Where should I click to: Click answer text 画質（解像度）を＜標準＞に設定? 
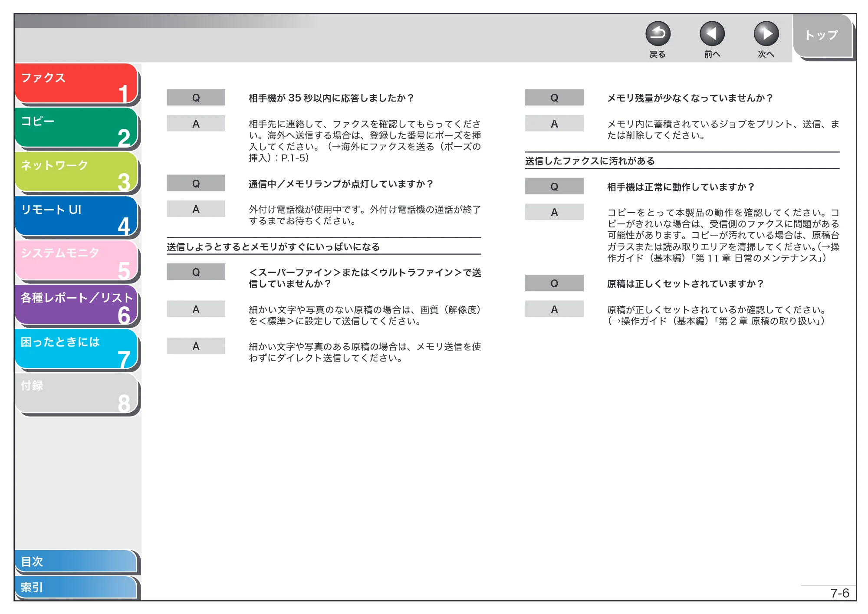365,315
